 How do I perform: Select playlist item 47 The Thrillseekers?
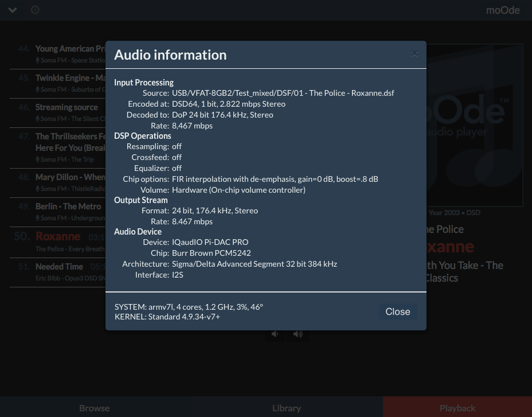click(x=58, y=148)
